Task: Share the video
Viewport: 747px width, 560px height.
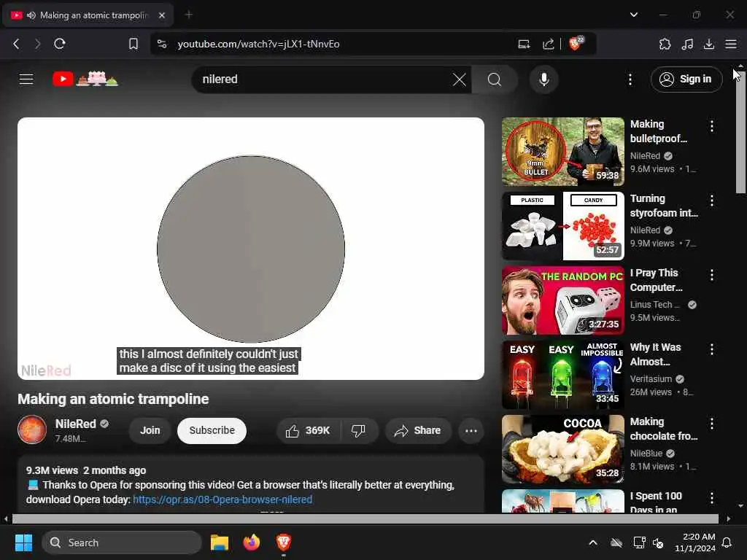Action: [418, 430]
